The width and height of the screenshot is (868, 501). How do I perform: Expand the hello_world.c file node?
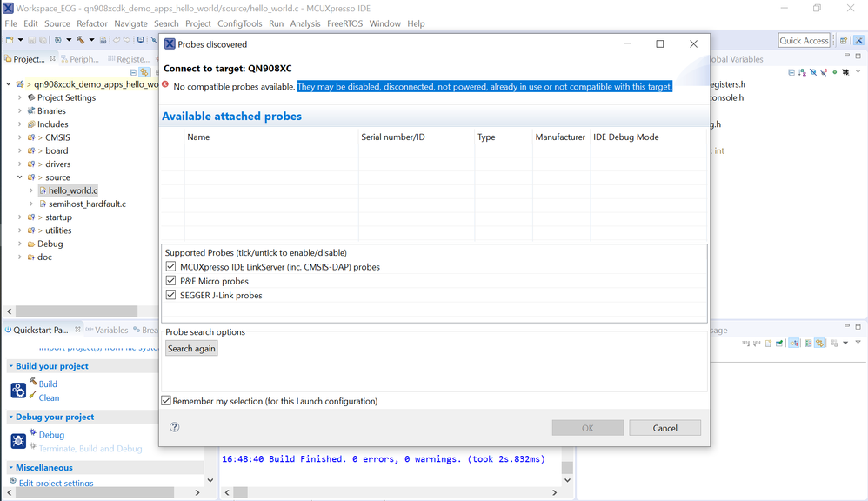coord(31,190)
